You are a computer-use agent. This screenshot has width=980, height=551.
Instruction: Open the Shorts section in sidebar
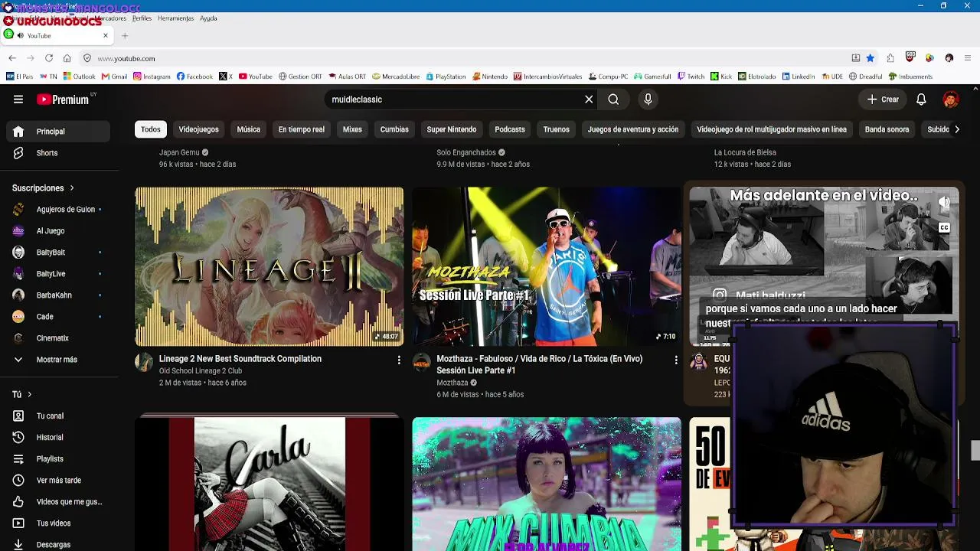tap(58, 153)
